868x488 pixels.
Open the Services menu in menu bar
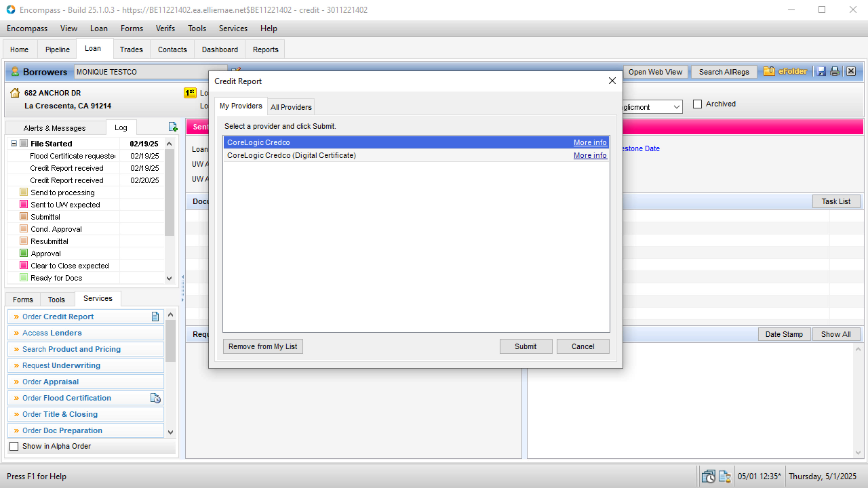[x=233, y=28]
